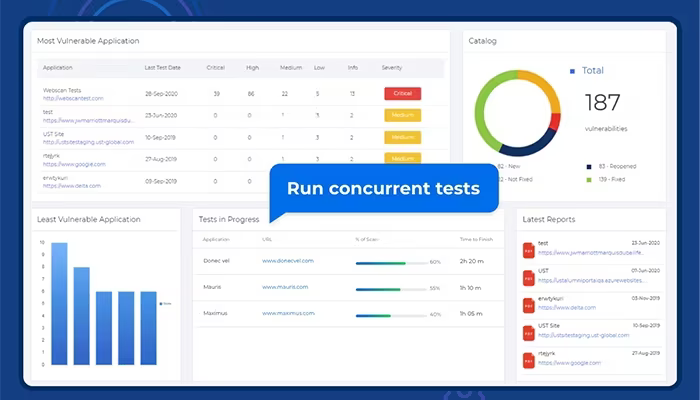The height and width of the screenshot is (400, 700).
Task: Open the ustsitestaging.ust-global.com application link
Action: (x=88, y=142)
